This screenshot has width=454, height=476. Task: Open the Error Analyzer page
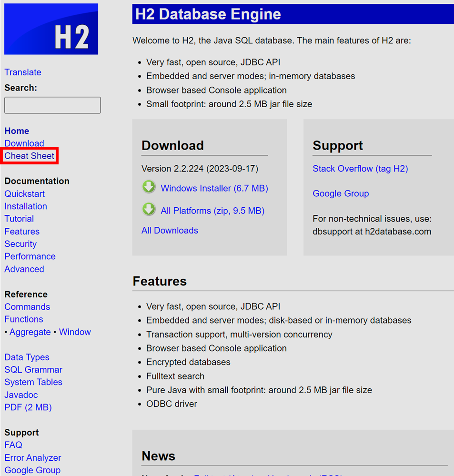(x=33, y=458)
